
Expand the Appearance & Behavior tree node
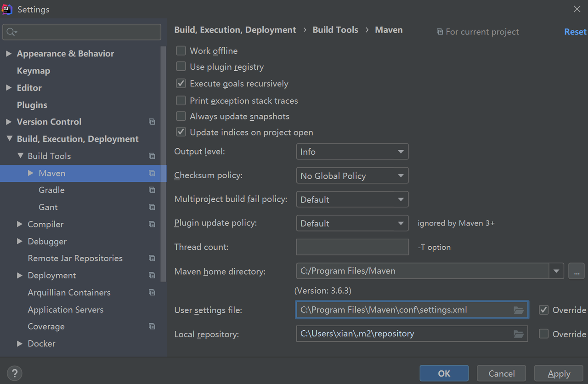9,54
